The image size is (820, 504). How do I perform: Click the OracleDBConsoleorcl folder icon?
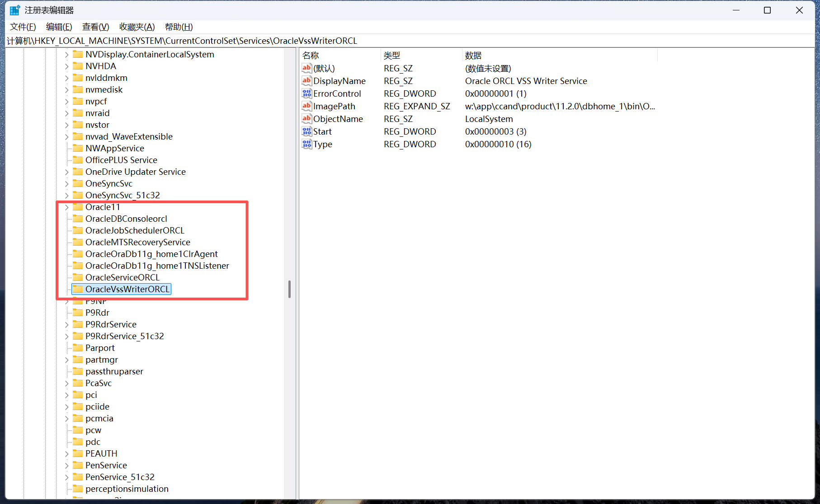pos(78,219)
